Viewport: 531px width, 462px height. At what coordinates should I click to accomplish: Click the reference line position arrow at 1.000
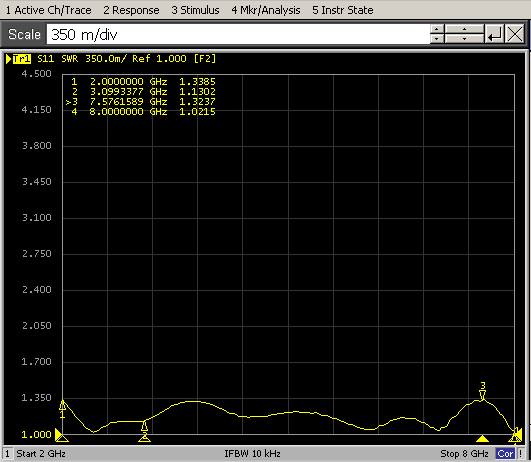click(x=58, y=434)
